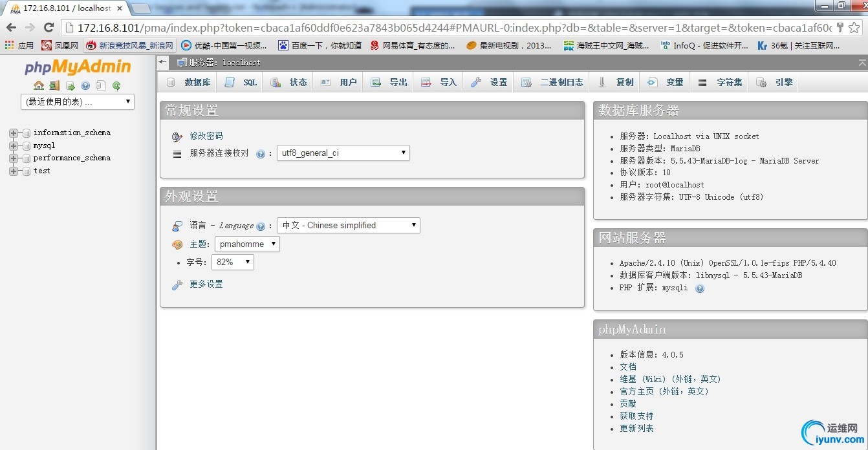Open 82% font size dropdown
Image resolution: width=868 pixels, height=450 pixels.
point(232,262)
